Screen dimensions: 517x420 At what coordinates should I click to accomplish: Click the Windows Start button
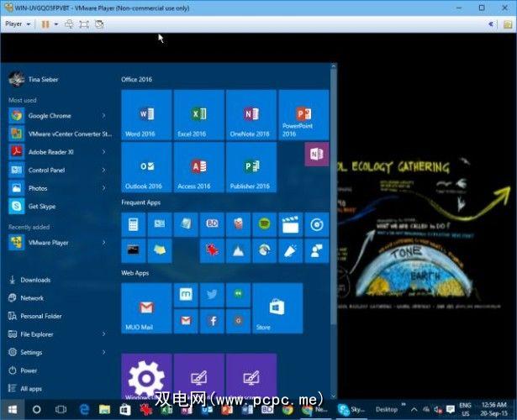pyautogui.click(x=13, y=409)
